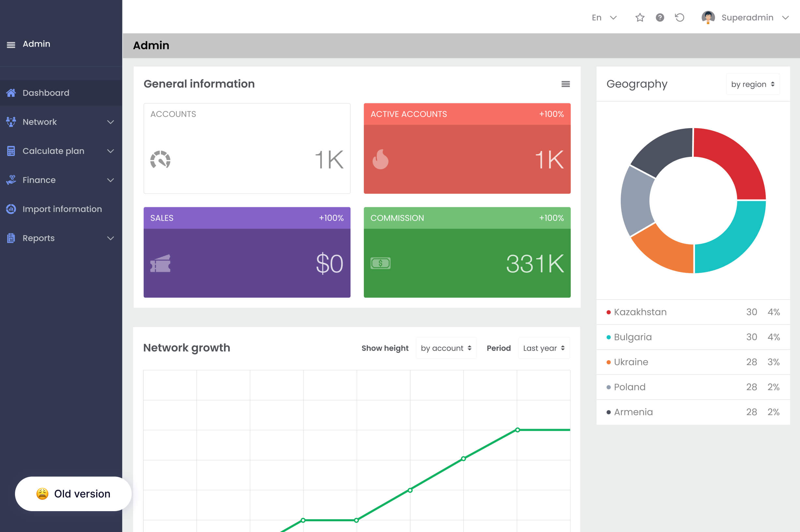Click the favorites star in the top bar
The image size is (800, 532).
point(640,17)
